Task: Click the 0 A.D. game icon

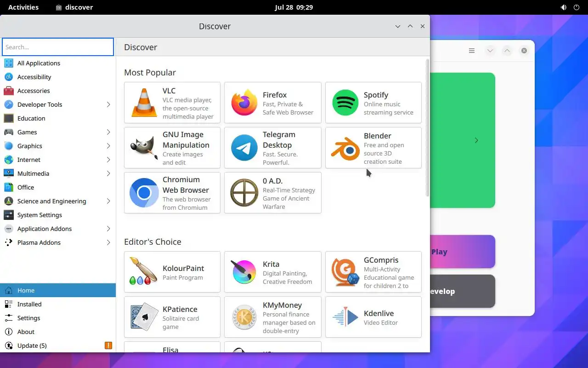Action: tap(244, 193)
